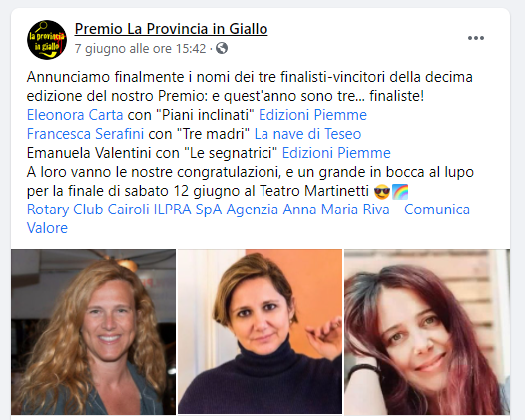Screen dimensions: 525x420
Task: Open the three-dot post options menu
Action: coord(476,38)
